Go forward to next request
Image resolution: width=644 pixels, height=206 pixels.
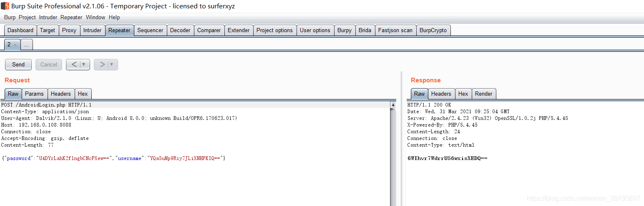(102, 64)
